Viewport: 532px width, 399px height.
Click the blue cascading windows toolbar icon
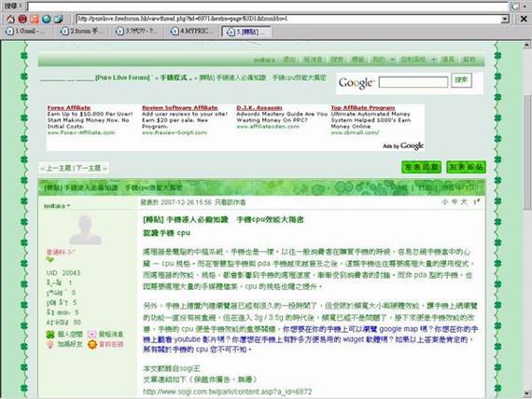(59, 19)
